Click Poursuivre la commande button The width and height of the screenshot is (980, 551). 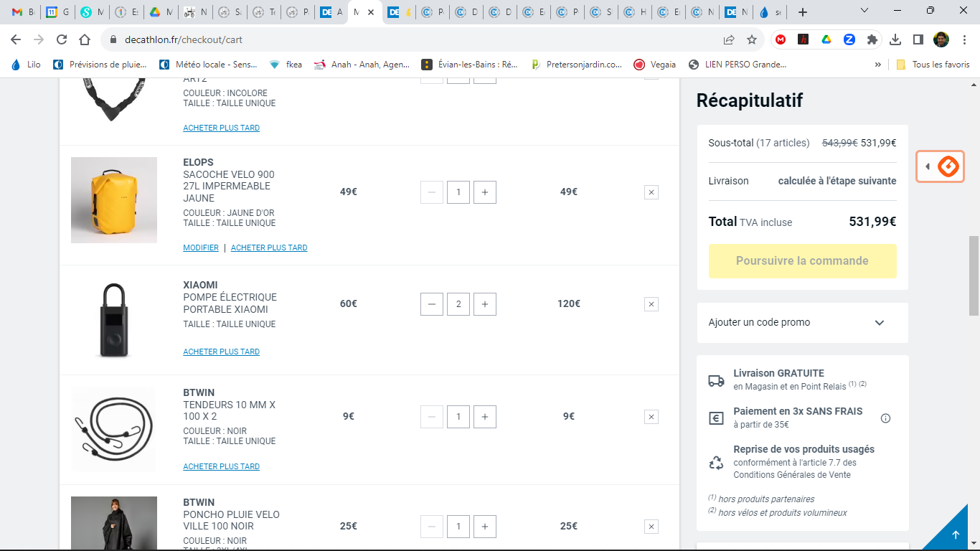802,261
